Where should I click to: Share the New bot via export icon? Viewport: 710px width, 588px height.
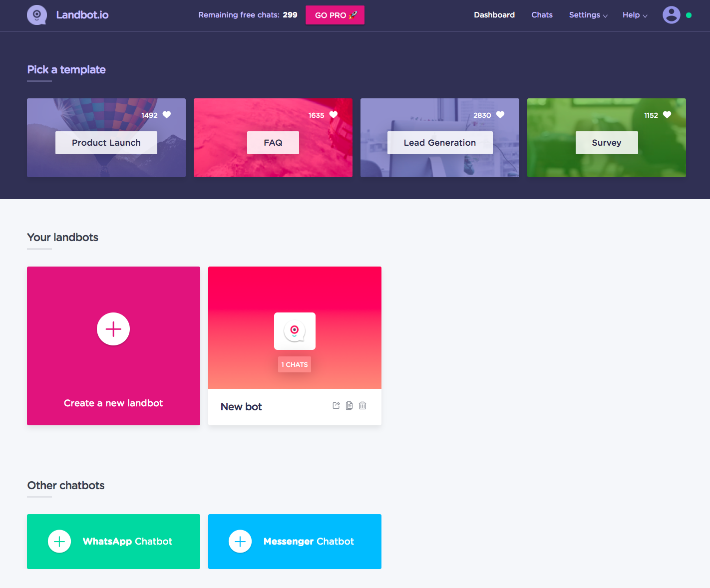coord(336,405)
